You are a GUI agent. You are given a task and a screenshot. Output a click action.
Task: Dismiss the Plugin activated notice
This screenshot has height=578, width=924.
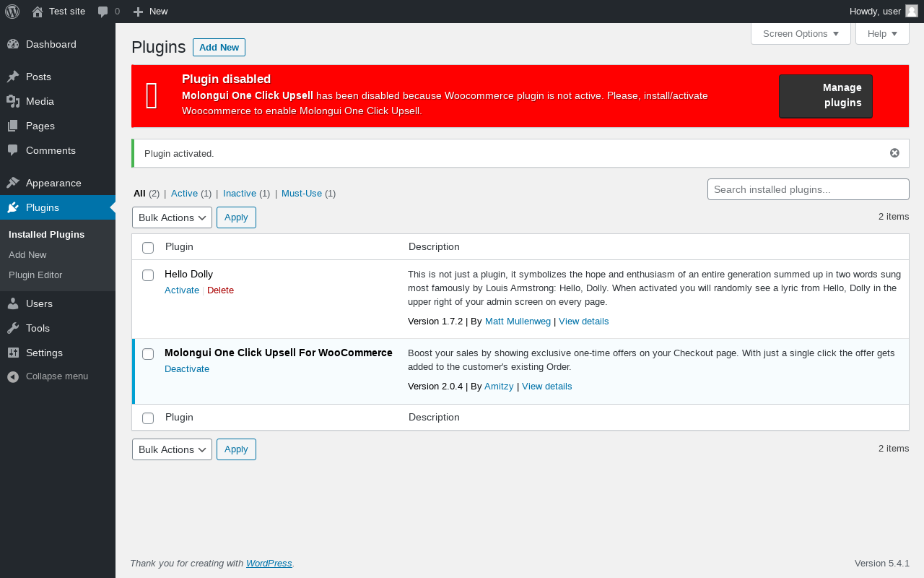click(x=894, y=153)
